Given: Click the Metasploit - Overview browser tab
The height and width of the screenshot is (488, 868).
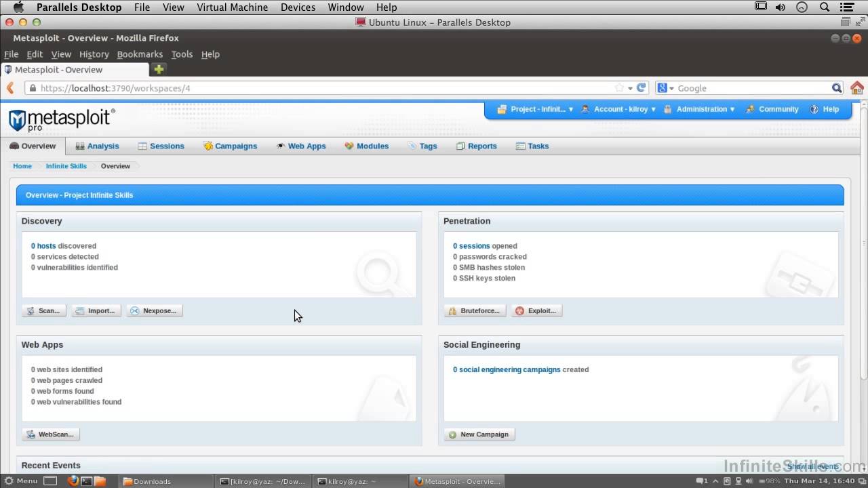Looking at the screenshot, I should click(x=75, y=69).
